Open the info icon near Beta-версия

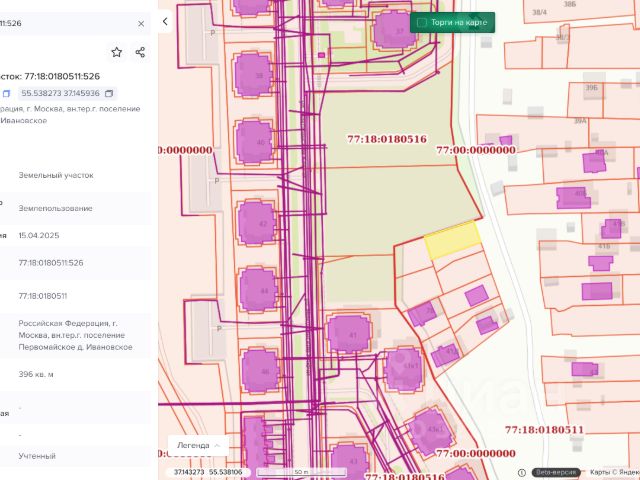(522, 472)
